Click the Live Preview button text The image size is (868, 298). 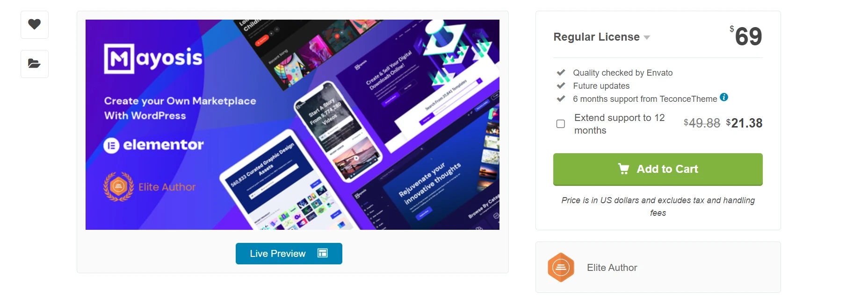tap(278, 254)
